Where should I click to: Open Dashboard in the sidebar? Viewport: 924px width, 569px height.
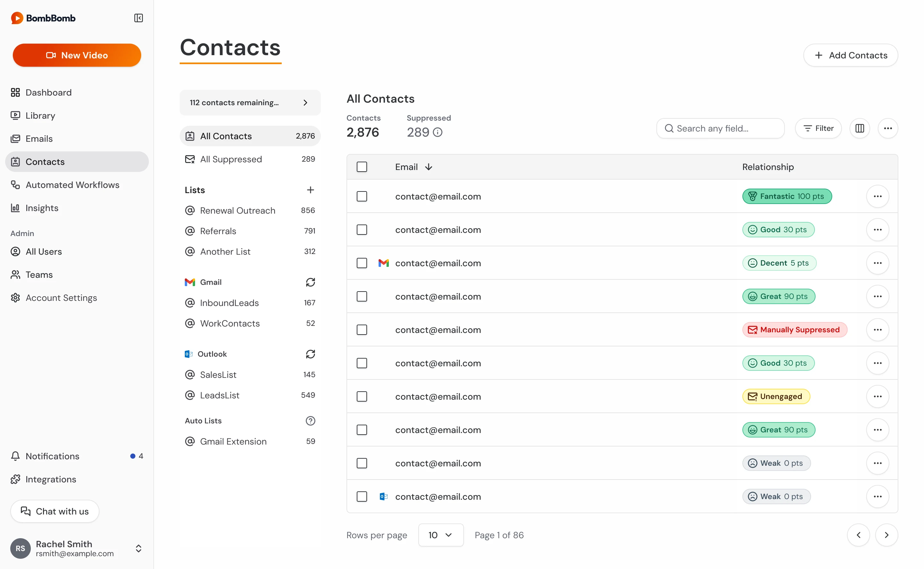(77, 93)
